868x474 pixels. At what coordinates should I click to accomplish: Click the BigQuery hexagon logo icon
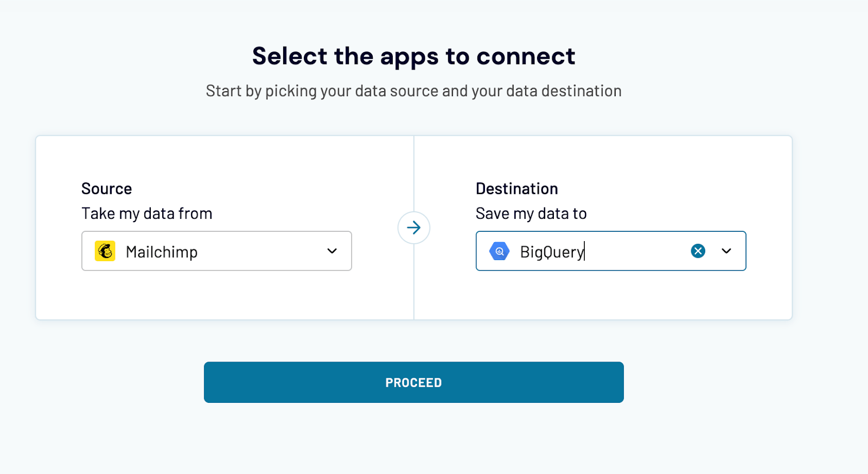(499, 251)
